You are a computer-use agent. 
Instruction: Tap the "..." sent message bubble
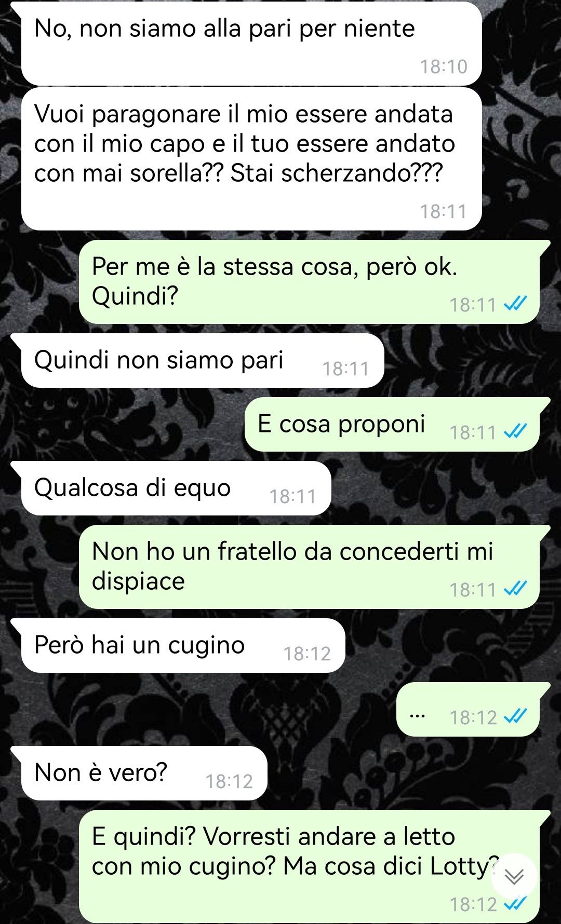tap(468, 710)
